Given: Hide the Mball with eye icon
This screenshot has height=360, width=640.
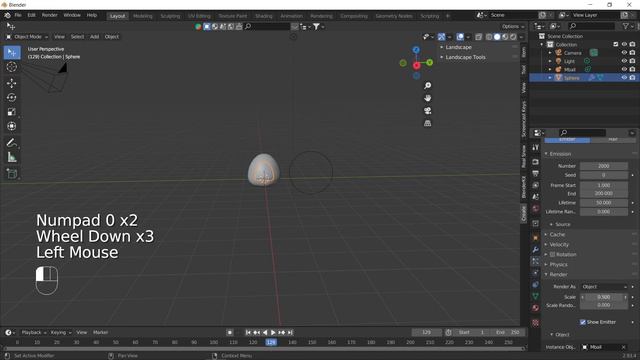Looking at the screenshot, I should (624, 69).
